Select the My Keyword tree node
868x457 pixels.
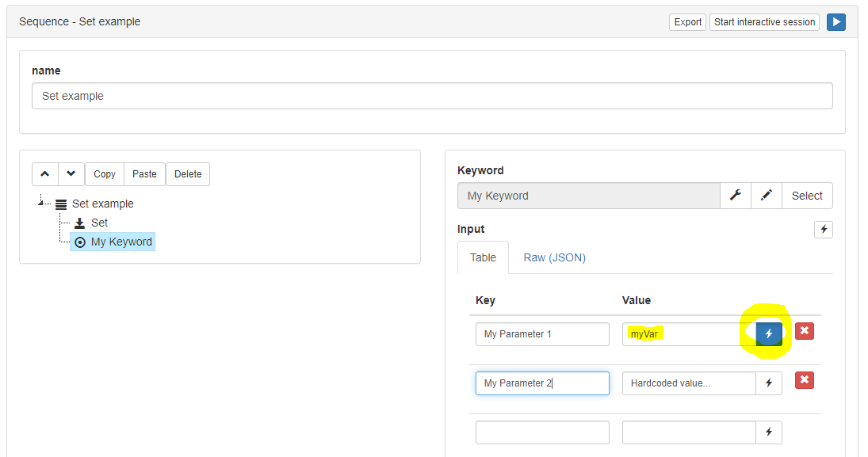point(113,242)
